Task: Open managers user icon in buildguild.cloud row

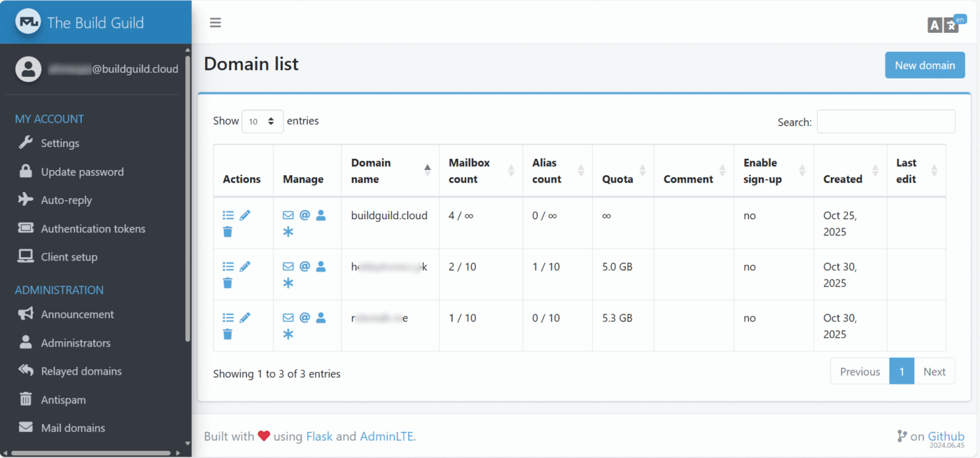Action: (321, 216)
